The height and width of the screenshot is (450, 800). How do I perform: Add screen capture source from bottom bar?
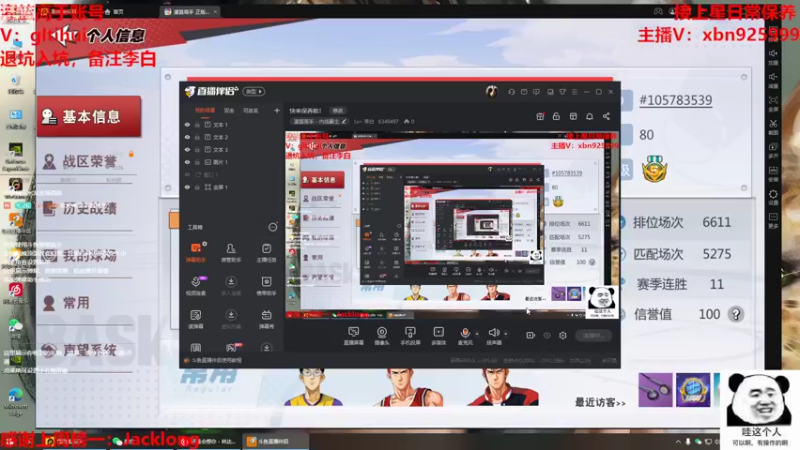pos(353,336)
